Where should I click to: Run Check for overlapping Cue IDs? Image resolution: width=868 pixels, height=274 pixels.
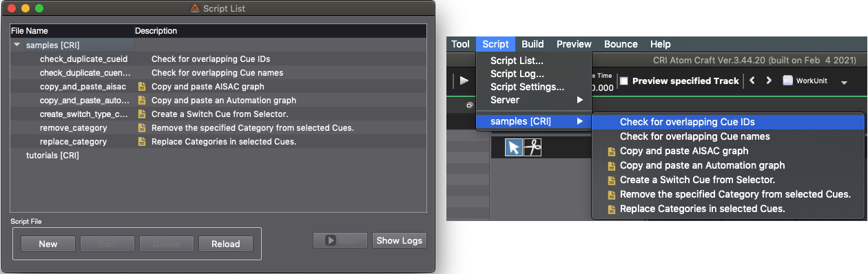727,122
